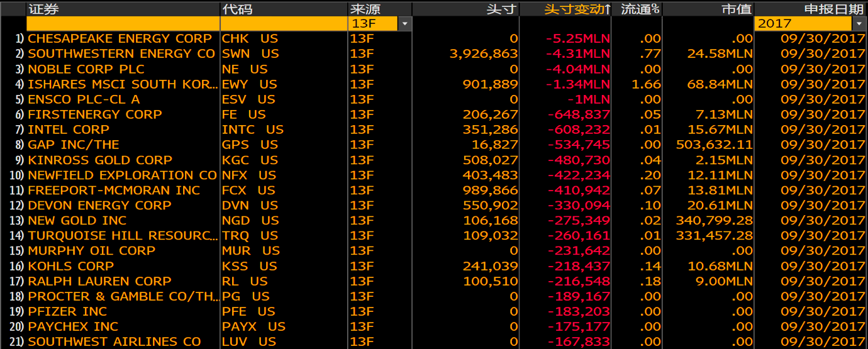Image resolution: width=868 pixels, height=349 pixels.
Task: Click position change -5.25MLN
Action: click(578, 38)
